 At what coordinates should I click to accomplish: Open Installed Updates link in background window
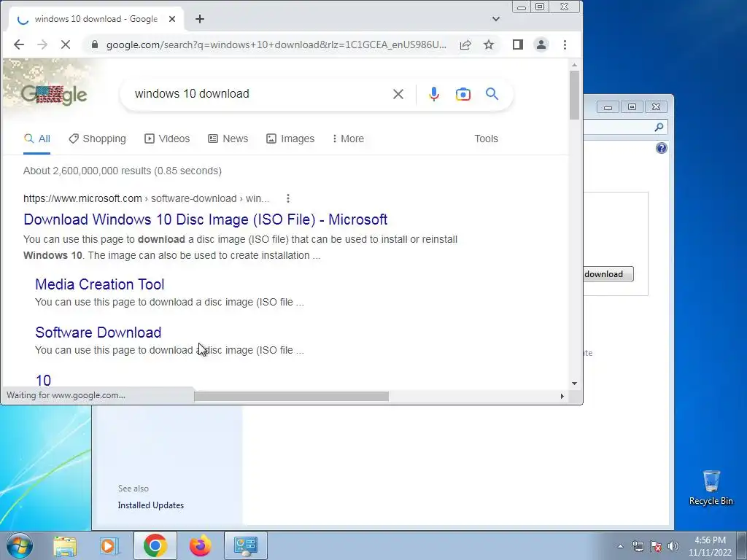click(x=150, y=505)
